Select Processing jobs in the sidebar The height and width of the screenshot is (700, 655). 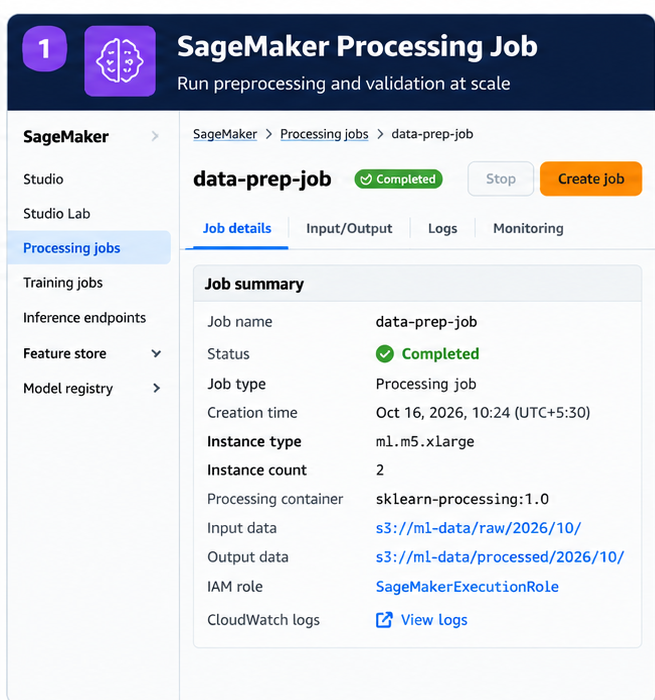tap(89, 247)
